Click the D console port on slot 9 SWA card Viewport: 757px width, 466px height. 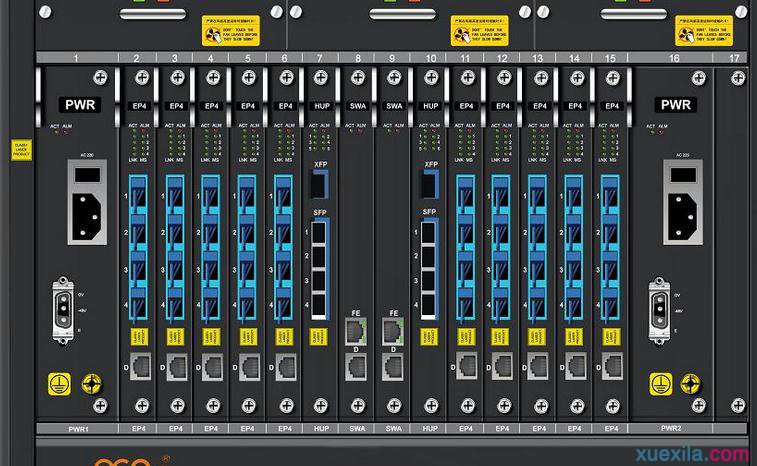[393, 366]
